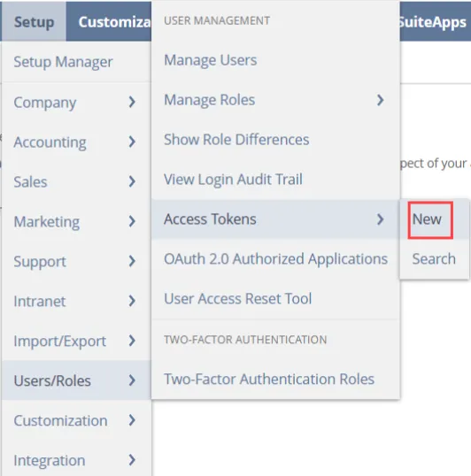Screen dimensions: 471x476
Task: Expand the Customization chevron in dropdown list
Action: (x=132, y=420)
